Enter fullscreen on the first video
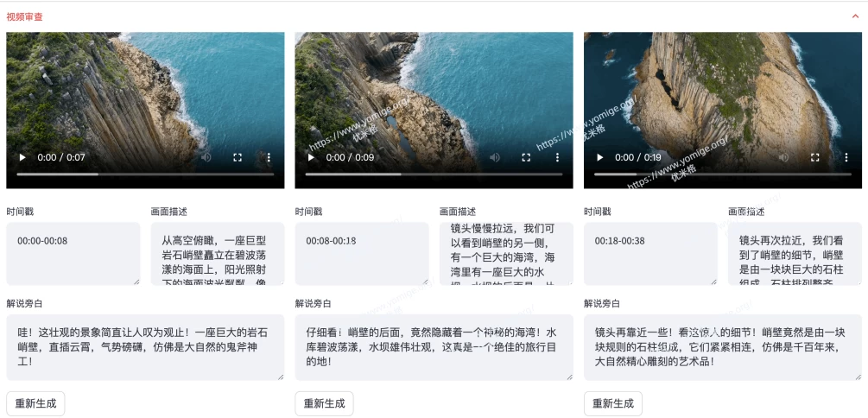This screenshot has height=418, width=868. (x=238, y=158)
